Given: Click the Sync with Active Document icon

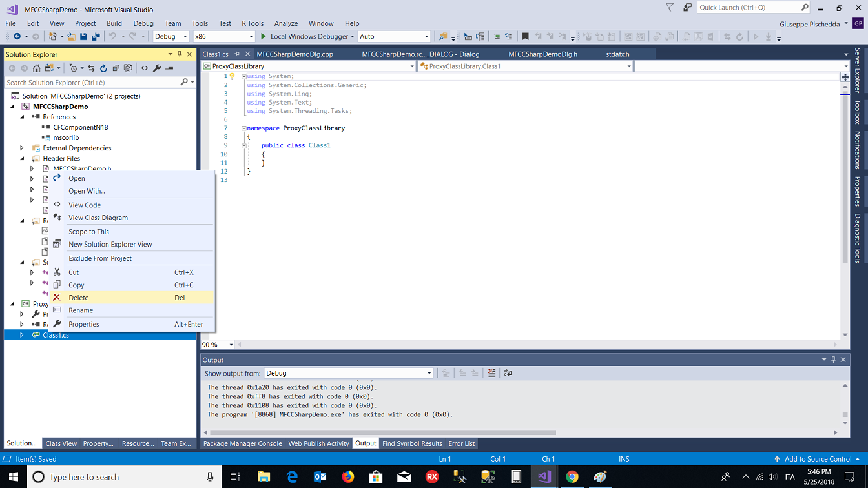Looking at the screenshot, I should (91, 68).
